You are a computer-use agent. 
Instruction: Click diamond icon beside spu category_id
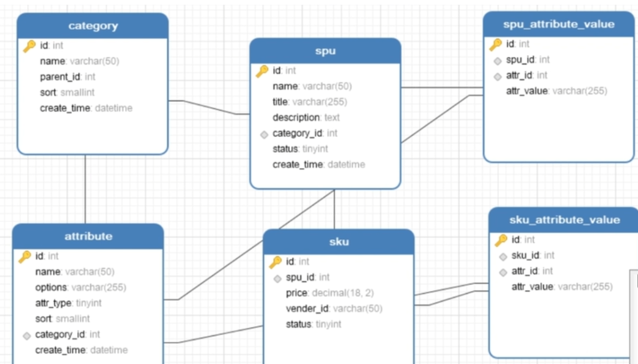click(264, 134)
